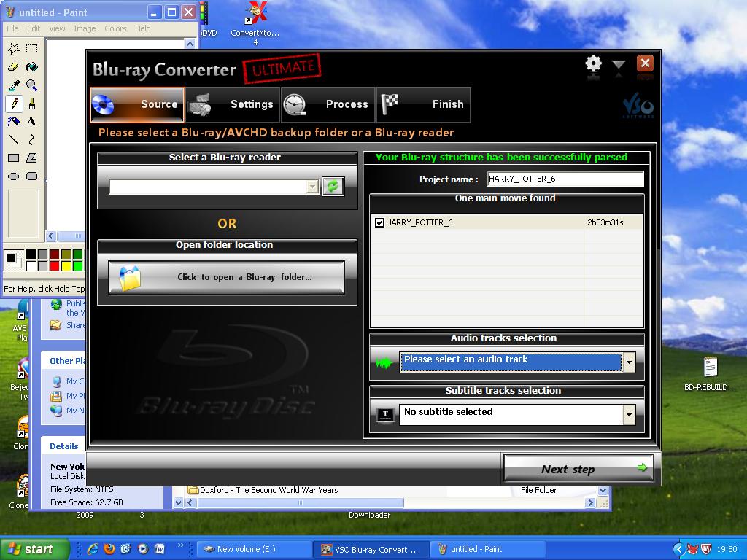This screenshot has width=747, height=560.
Task: Select the Airbrush tool in Paint
Action: point(14,122)
